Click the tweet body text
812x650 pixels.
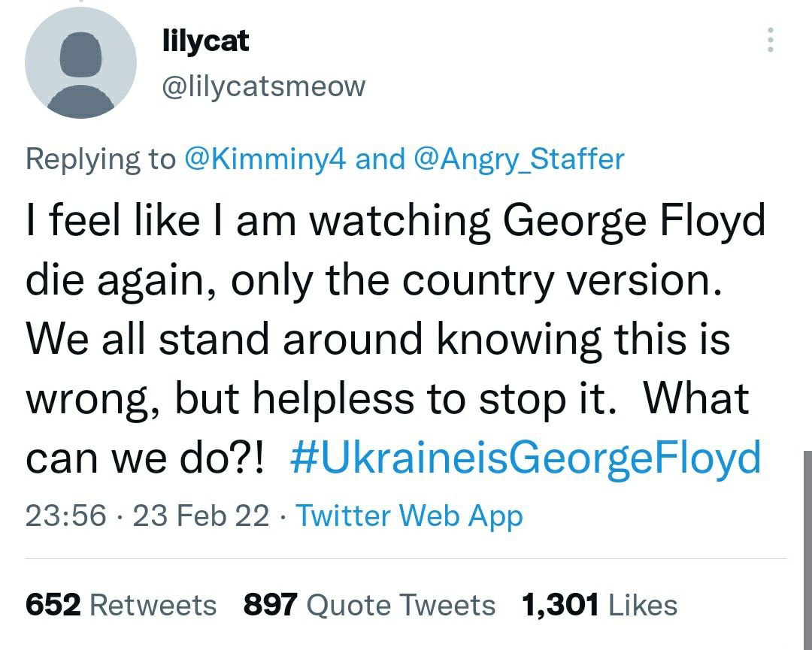click(x=393, y=338)
